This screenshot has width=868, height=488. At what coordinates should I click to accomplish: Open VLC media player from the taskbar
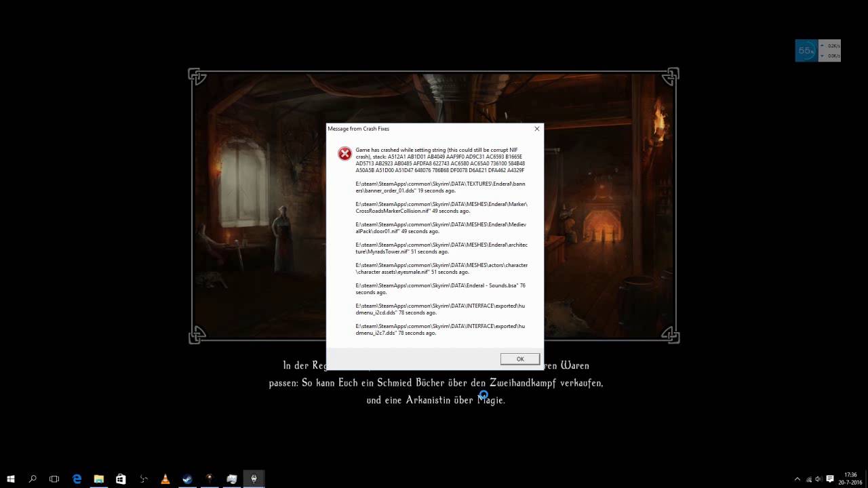click(165, 479)
